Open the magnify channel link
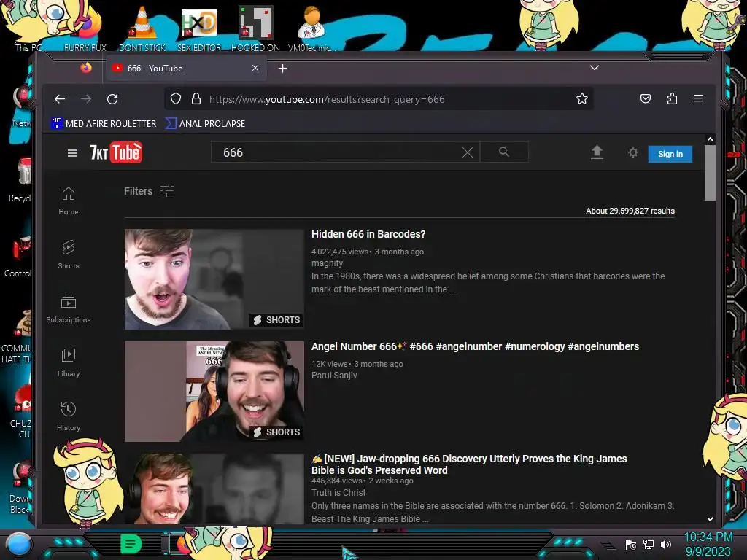747x560 pixels. (x=327, y=262)
